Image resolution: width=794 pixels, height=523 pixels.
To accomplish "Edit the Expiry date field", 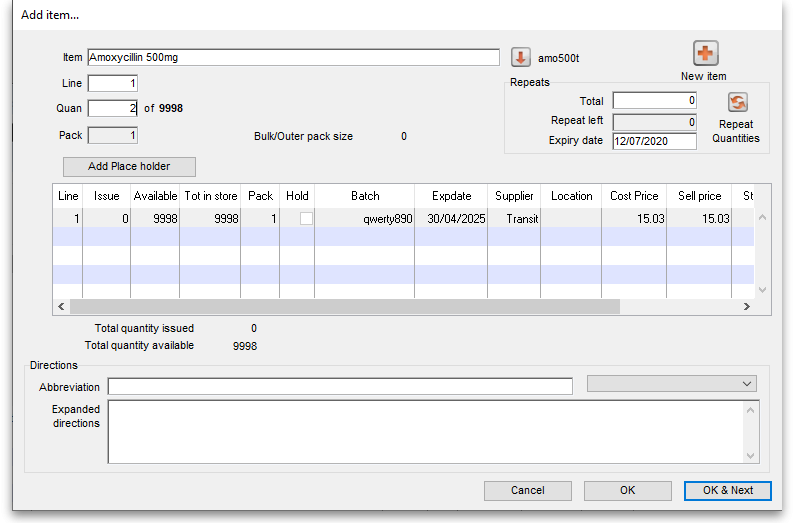I will click(654, 141).
